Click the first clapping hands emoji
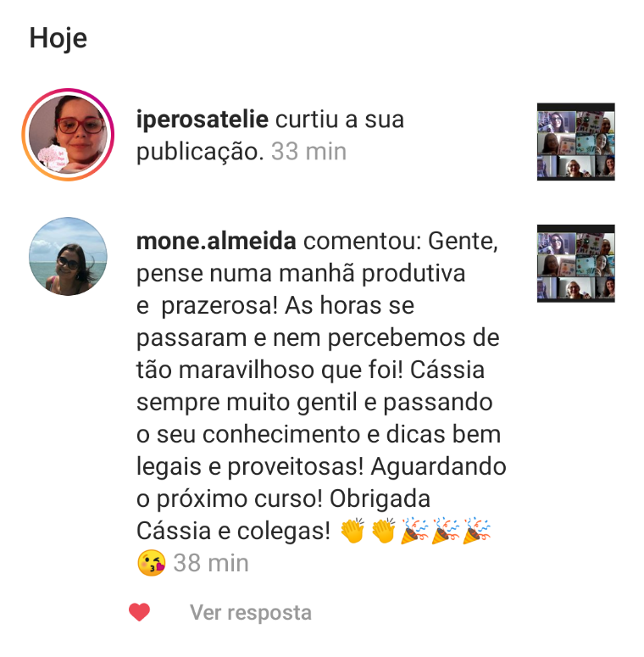 tap(353, 531)
